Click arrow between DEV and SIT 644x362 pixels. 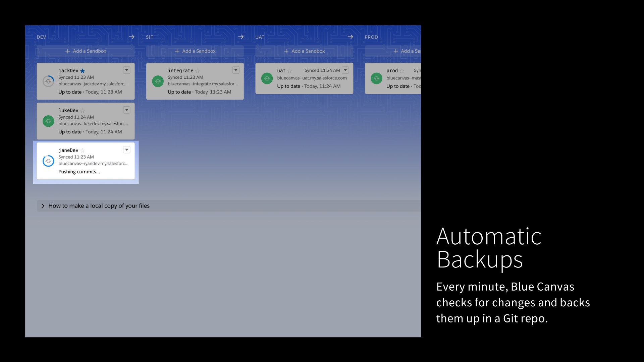click(131, 37)
